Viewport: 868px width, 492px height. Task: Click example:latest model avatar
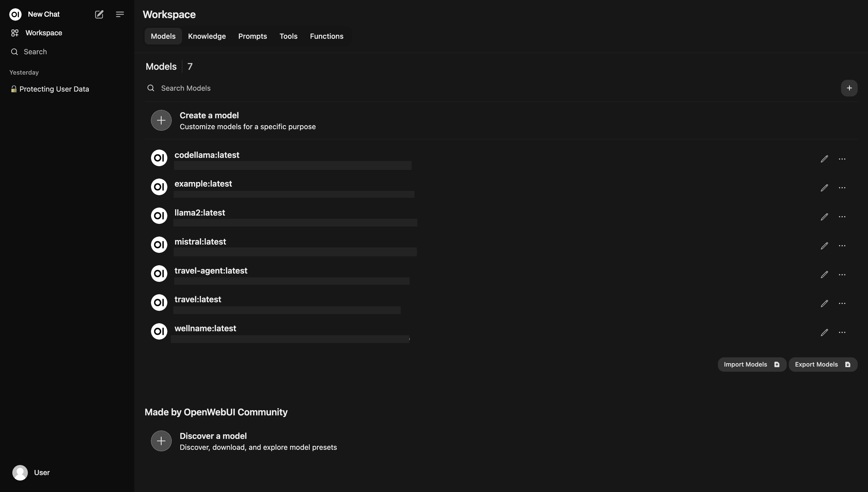[159, 187]
